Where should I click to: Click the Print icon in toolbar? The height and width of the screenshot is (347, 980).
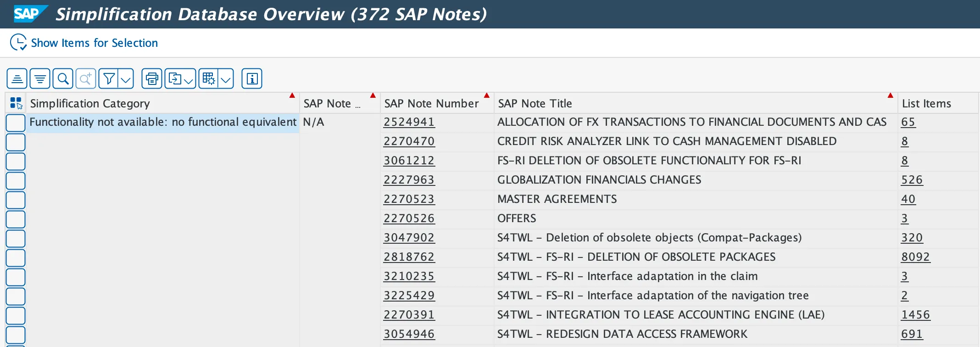(152, 79)
